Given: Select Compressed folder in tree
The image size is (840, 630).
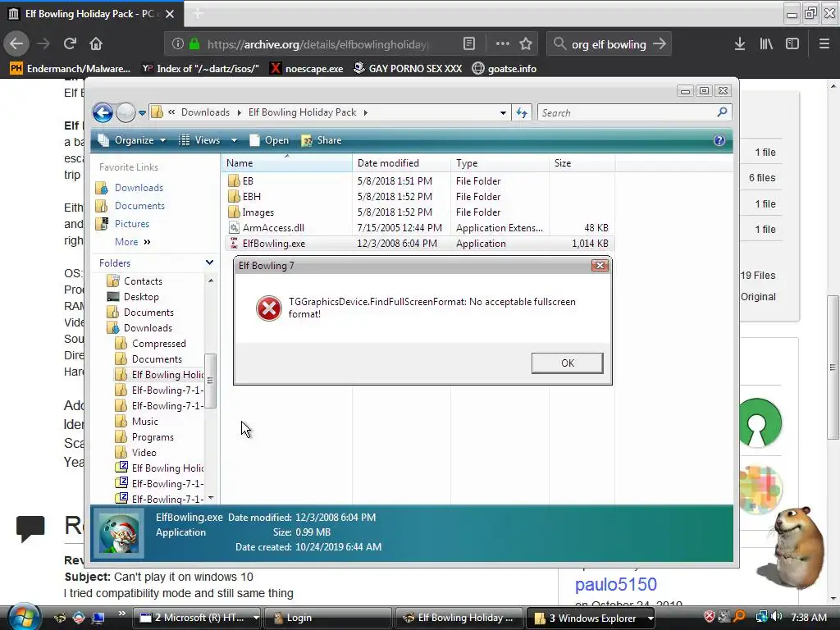Looking at the screenshot, I should click(158, 344).
